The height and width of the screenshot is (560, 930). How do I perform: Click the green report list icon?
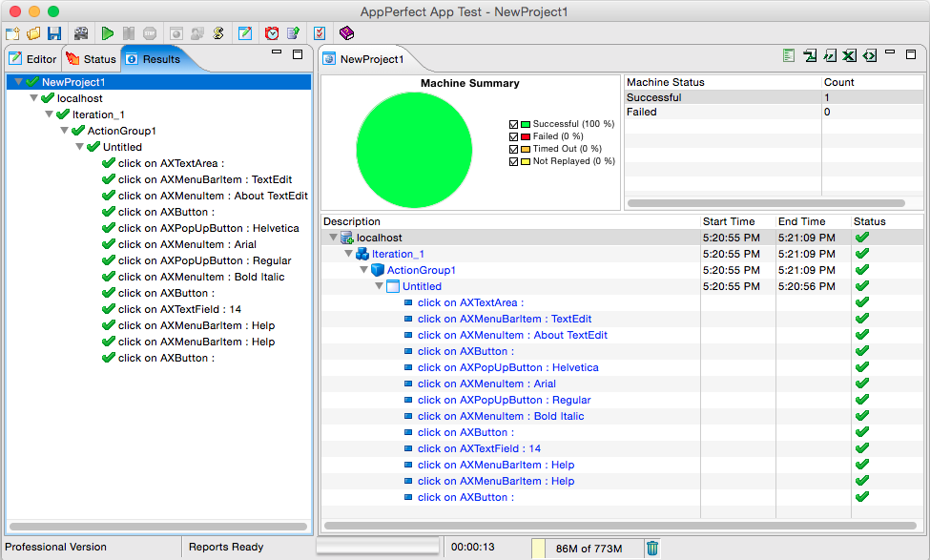[x=789, y=55]
